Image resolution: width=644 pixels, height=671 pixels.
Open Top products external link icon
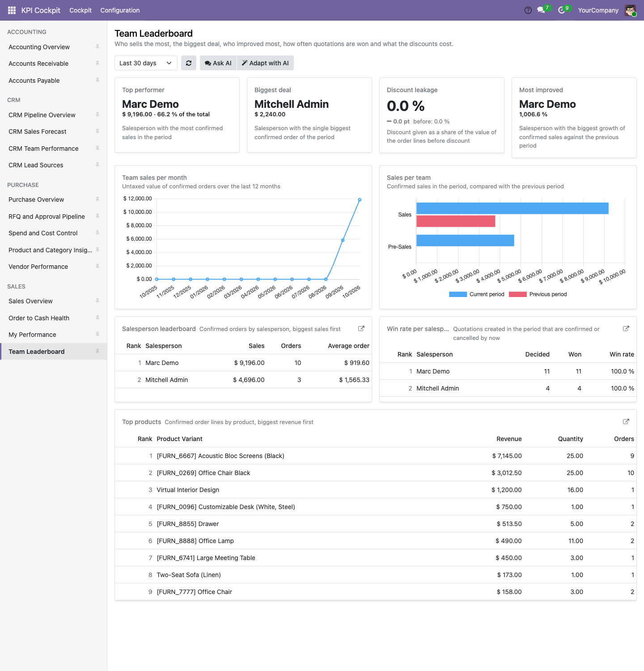point(626,421)
